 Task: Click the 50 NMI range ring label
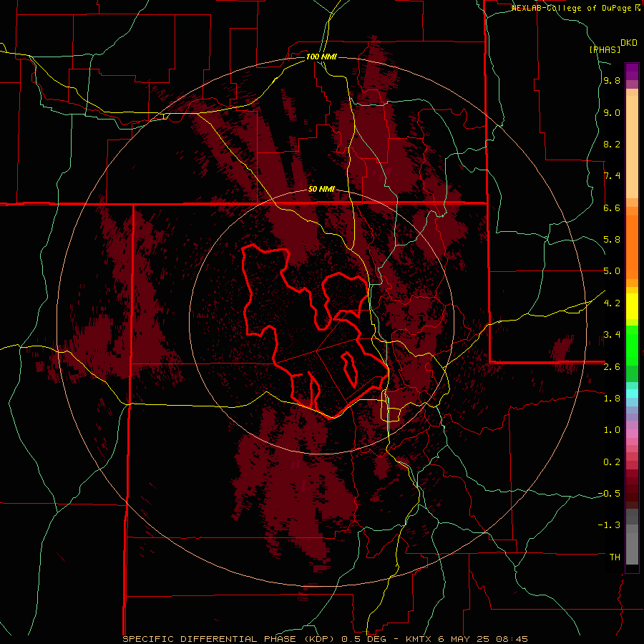click(321, 190)
